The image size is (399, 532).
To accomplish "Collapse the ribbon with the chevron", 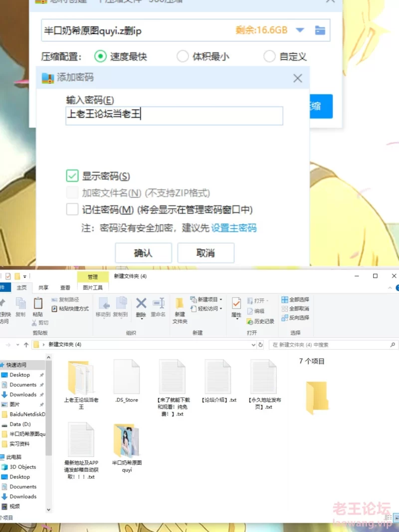I will [x=390, y=288].
